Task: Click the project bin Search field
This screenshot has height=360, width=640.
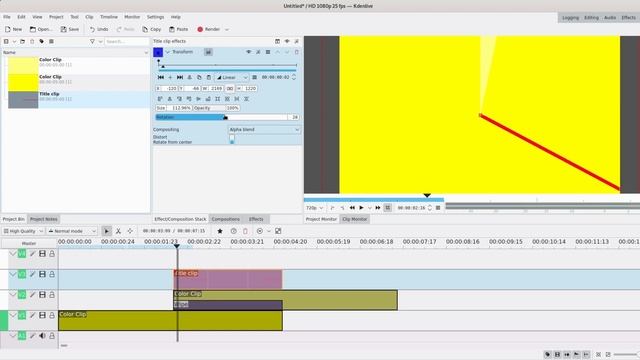Action: tap(127, 41)
